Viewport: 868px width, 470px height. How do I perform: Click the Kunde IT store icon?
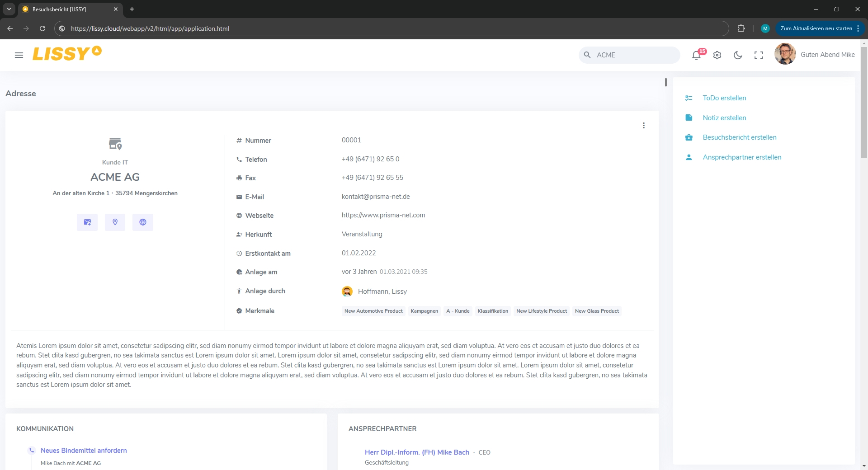[115, 144]
